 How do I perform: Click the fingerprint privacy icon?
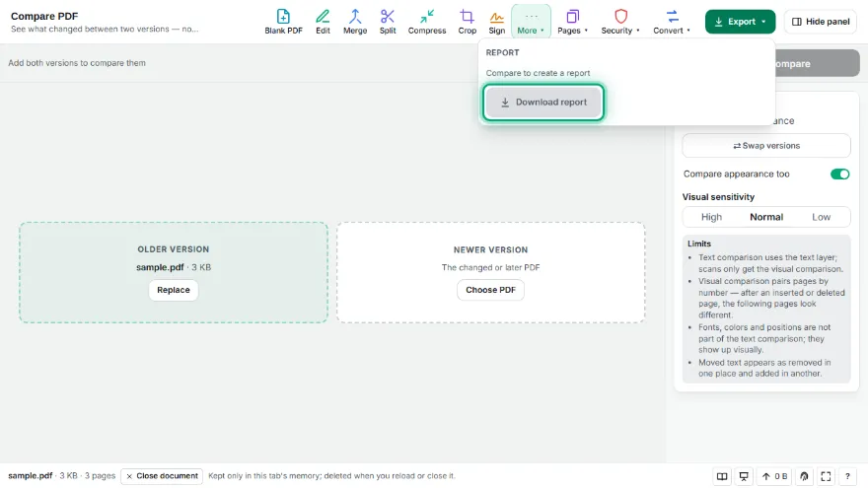point(804,476)
